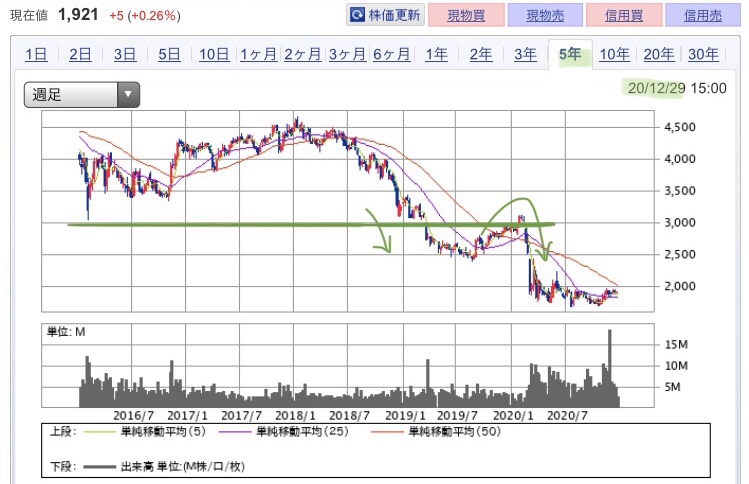Click the 2018/1 date axis label
This screenshot has height=484, width=749.
pos(295,416)
